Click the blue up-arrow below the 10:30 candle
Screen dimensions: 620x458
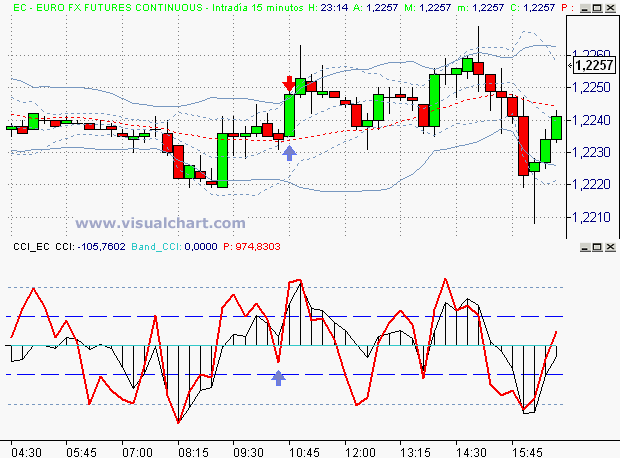(289, 153)
